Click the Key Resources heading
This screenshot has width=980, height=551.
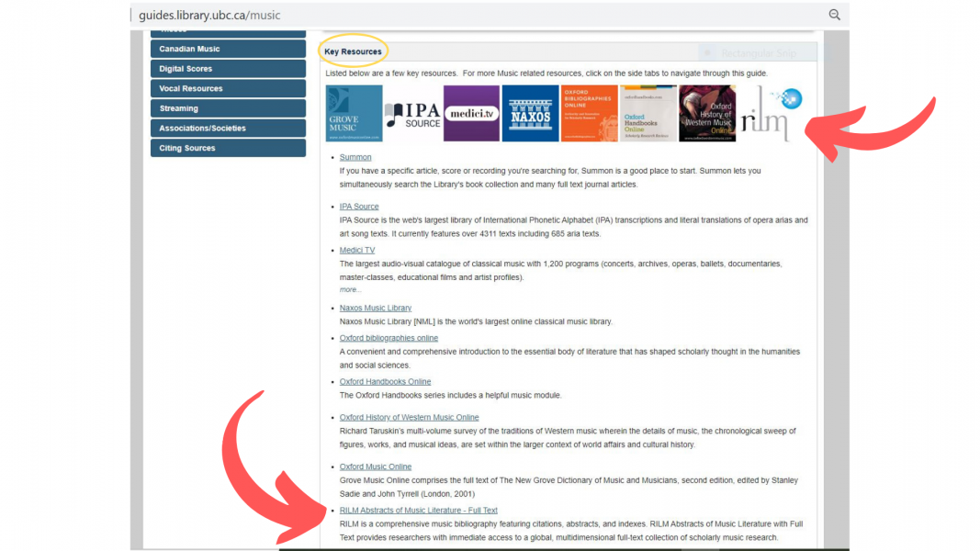coord(353,51)
